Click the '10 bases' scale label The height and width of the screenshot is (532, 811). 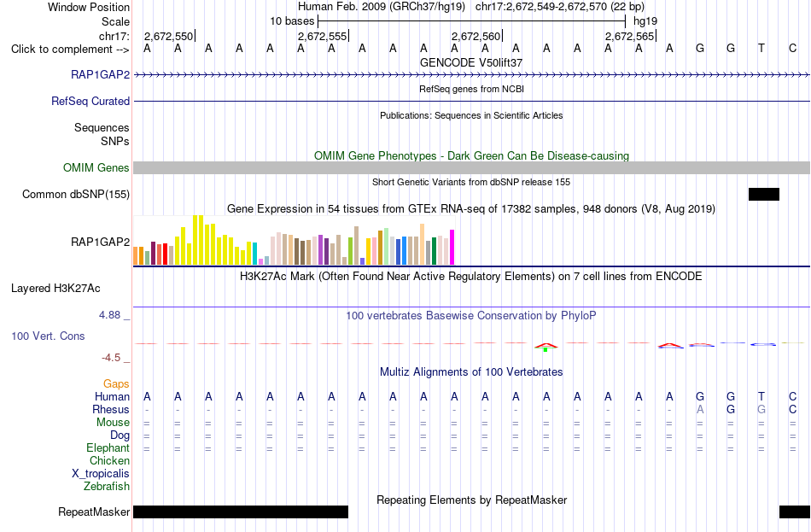292,21
